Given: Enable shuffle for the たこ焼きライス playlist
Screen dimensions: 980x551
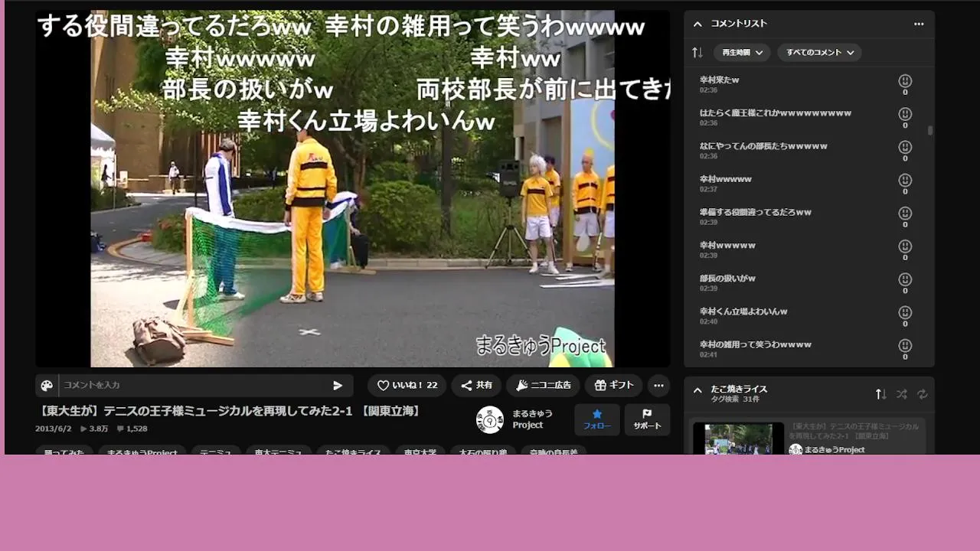Looking at the screenshot, I should [x=902, y=394].
